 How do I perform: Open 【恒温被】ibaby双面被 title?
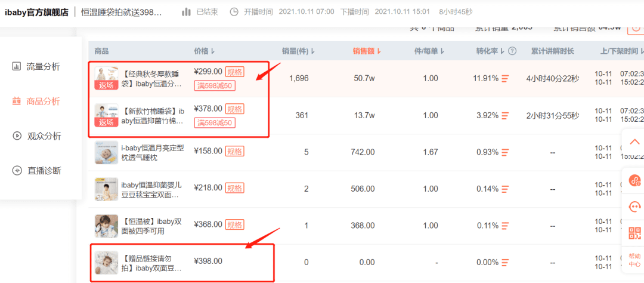coord(152,226)
